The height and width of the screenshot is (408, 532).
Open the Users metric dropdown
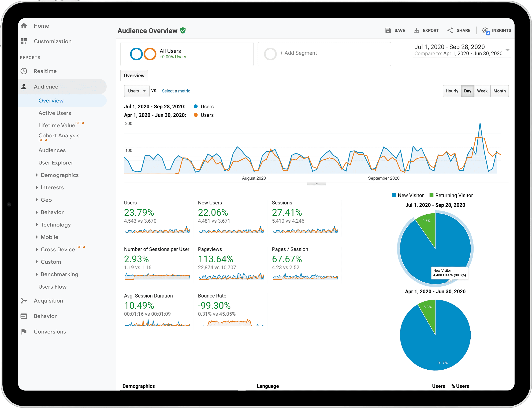click(x=137, y=91)
